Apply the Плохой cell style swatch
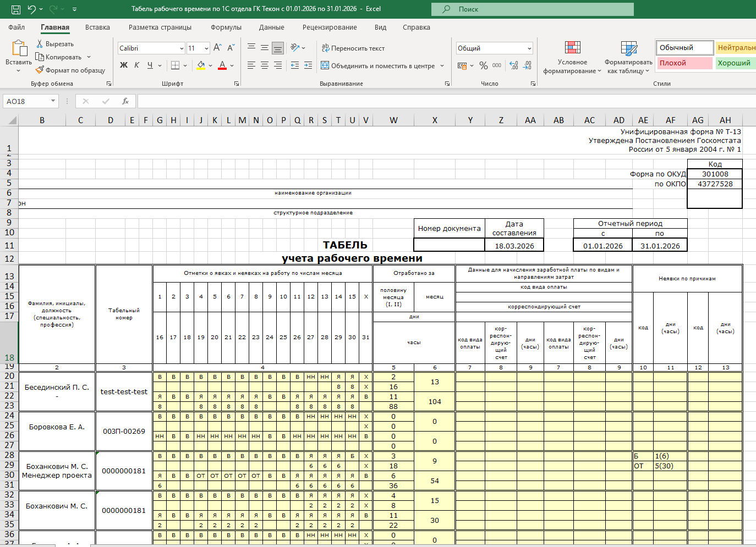Screen dimensions: 756x547 click(684, 63)
